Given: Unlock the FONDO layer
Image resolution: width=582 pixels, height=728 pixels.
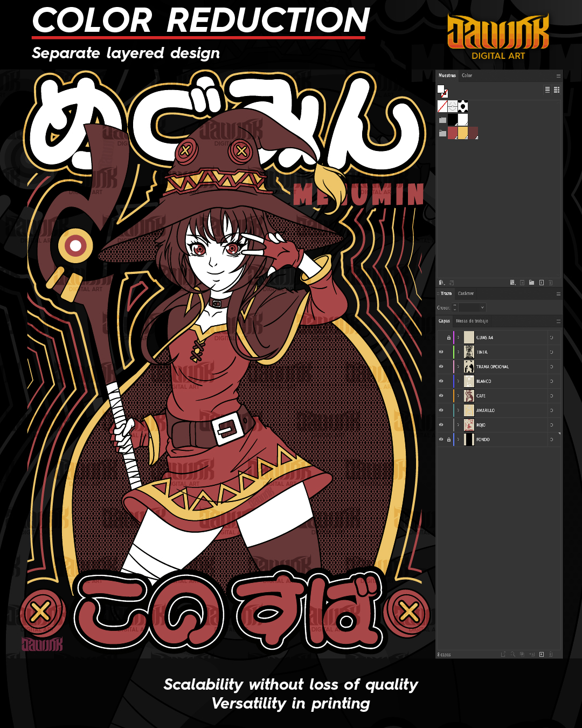Looking at the screenshot, I should coord(449,439).
